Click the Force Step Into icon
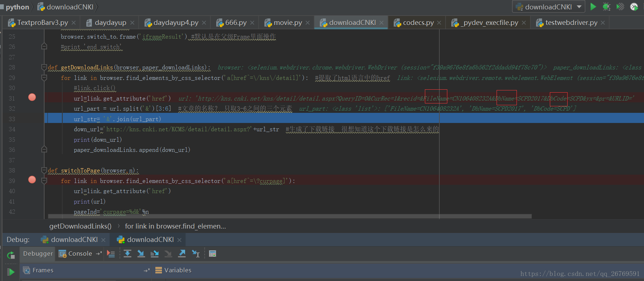 point(168,254)
